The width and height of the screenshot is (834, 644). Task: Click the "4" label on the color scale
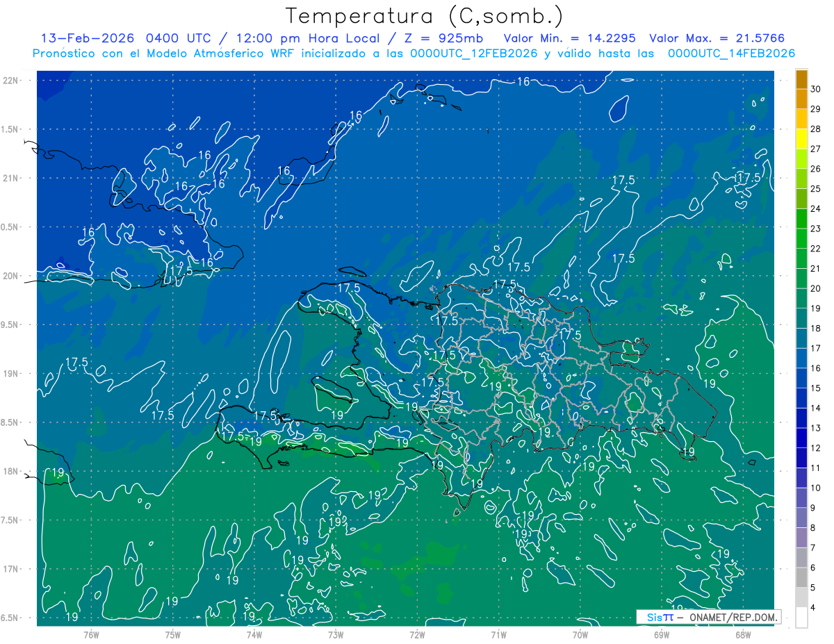click(813, 609)
